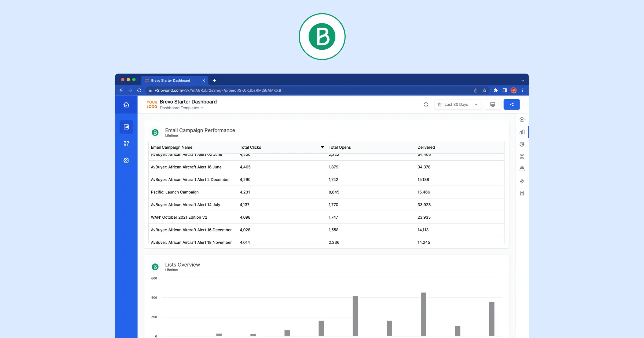Click the blue share button
644x338 pixels.
(x=511, y=105)
